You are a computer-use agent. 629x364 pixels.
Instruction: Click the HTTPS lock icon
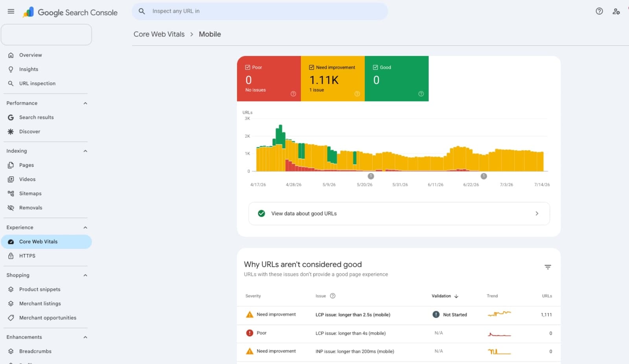point(11,256)
